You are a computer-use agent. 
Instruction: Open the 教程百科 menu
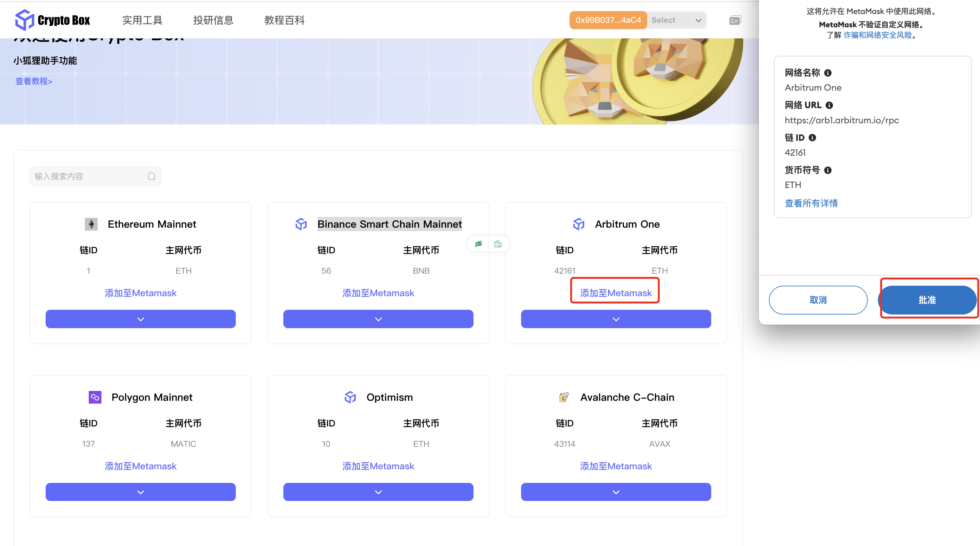(x=284, y=20)
